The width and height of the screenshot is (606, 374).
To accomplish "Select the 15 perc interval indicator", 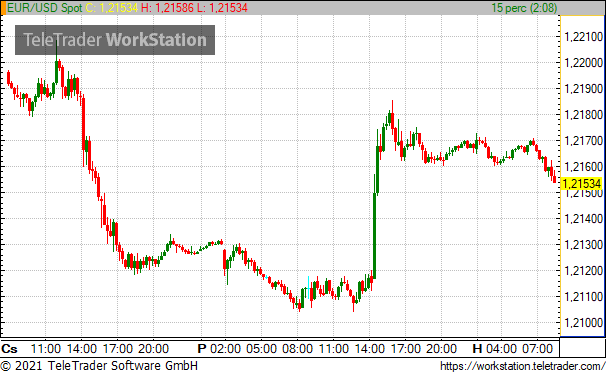I will tap(524, 8).
